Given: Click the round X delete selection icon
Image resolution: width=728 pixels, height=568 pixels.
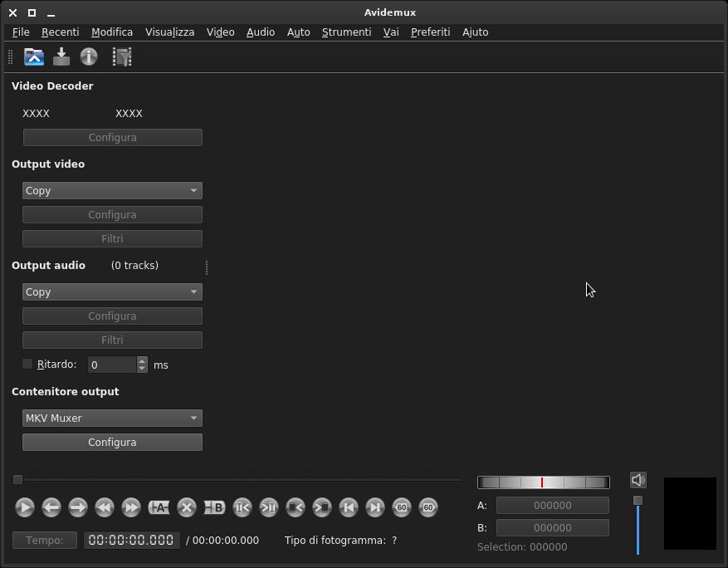Looking at the screenshot, I should [187, 507].
